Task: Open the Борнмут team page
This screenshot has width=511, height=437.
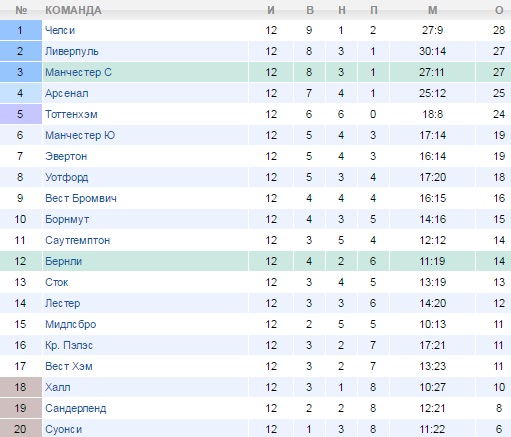Action: click(67, 219)
